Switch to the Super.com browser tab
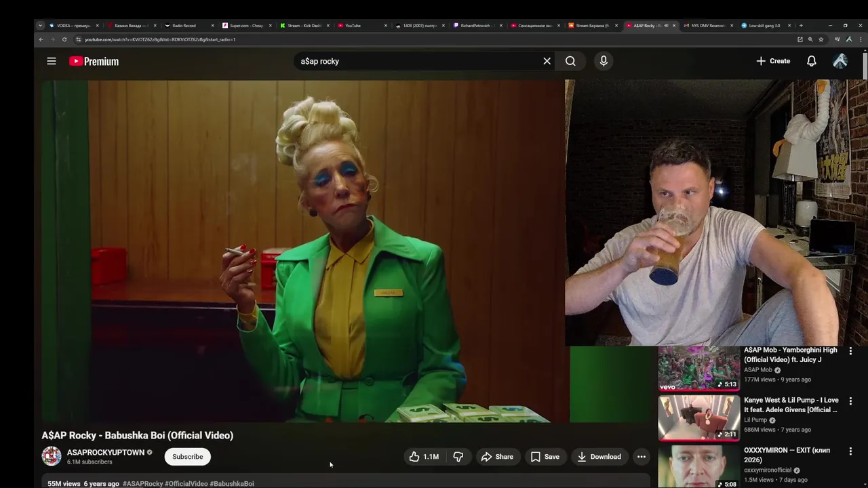This screenshot has height=488, width=868. tap(246, 26)
